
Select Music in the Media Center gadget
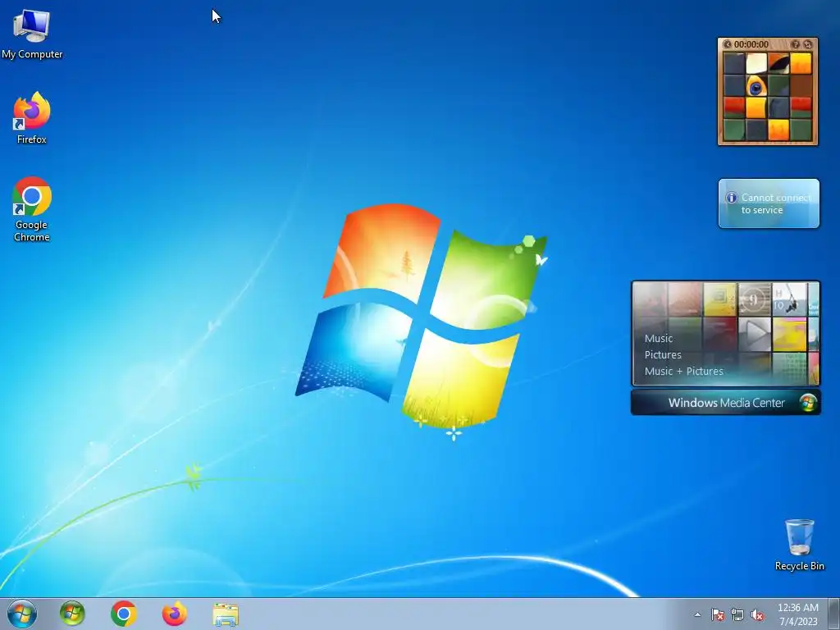coord(659,339)
